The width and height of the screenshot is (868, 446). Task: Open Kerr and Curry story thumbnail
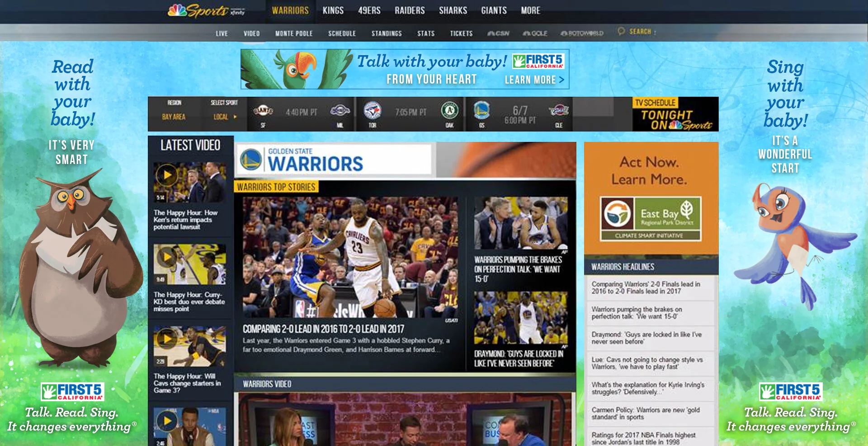[x=521, y=223]
